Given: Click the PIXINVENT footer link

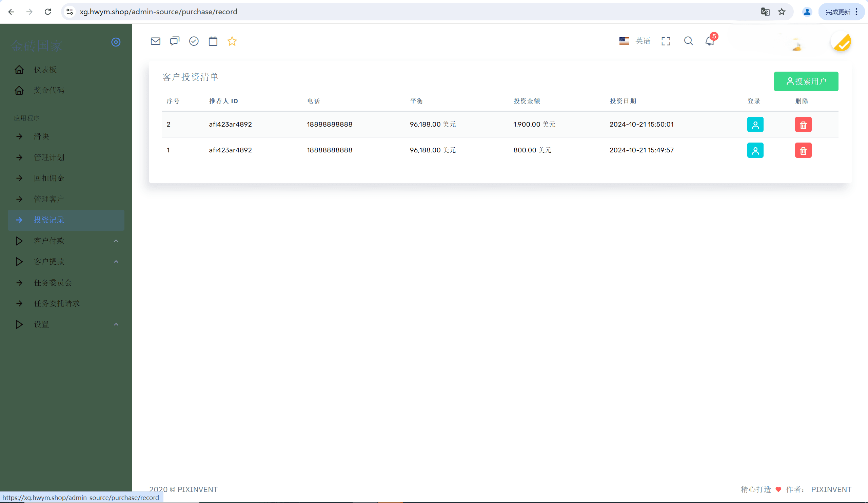Looking at the screenshot, I should (831, 489).
